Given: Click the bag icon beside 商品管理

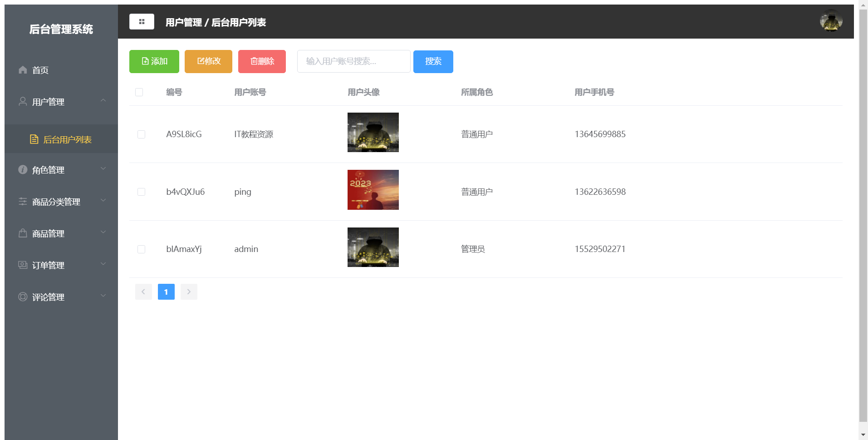Looking at the screenshot, I should click(23, 233).
